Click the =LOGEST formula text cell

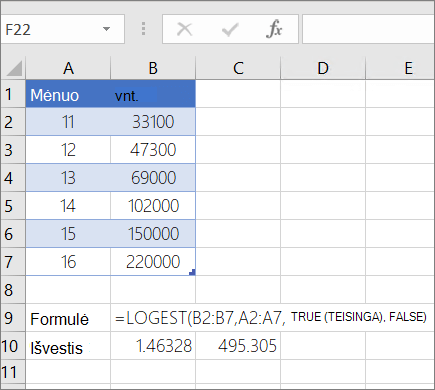[x=271, y=317]
